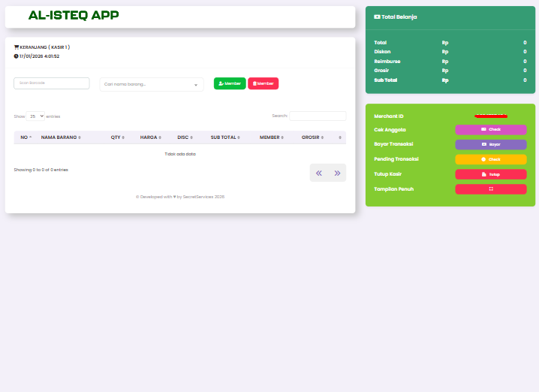Toggle fullscreen with Tampilan Penuh button
Image resolution: width=539 pixels, height=392 pixels.
pyautogui.click(x=490, y=189)
